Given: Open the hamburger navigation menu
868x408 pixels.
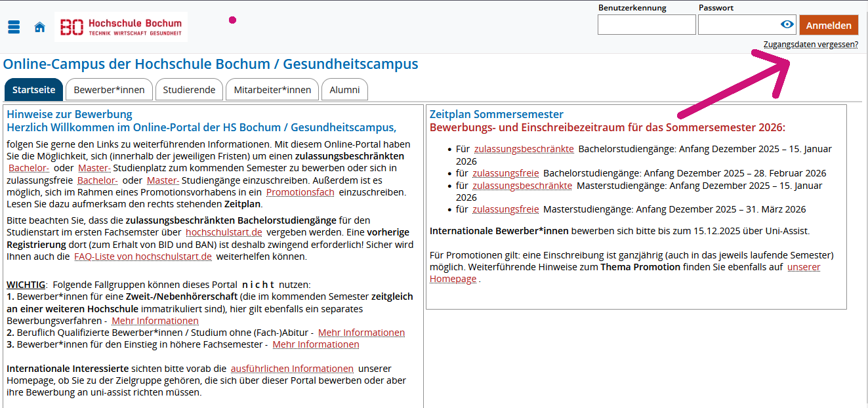Looking at the screenshot, I should coord(14,27).
